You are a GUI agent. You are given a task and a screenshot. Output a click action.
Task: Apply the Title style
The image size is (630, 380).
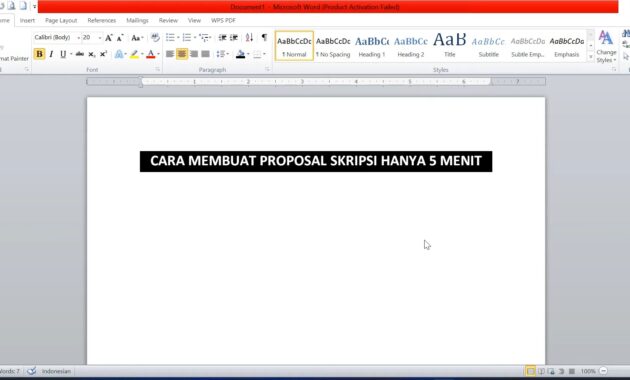(450, 46)
